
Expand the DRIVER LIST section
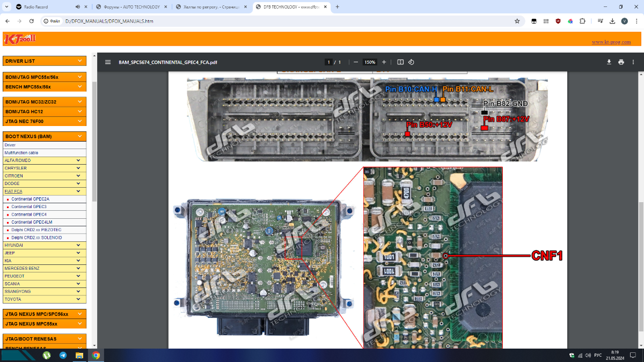click(x=45, y=61)
